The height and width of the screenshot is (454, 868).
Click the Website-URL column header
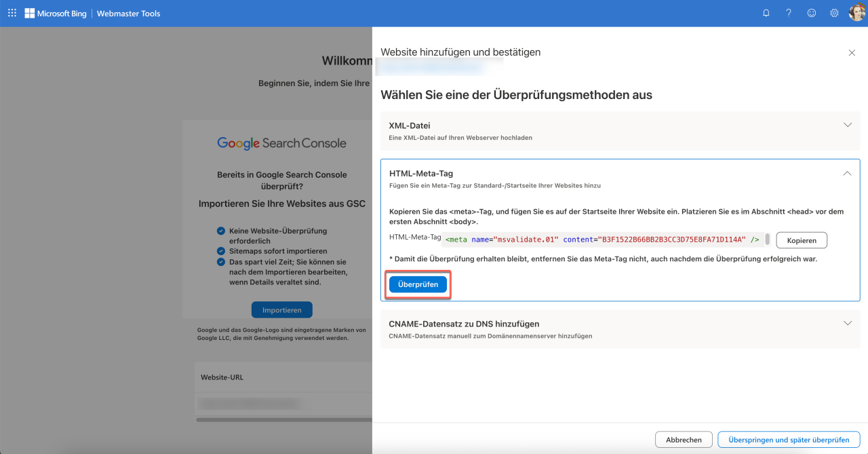click(222, 377)
